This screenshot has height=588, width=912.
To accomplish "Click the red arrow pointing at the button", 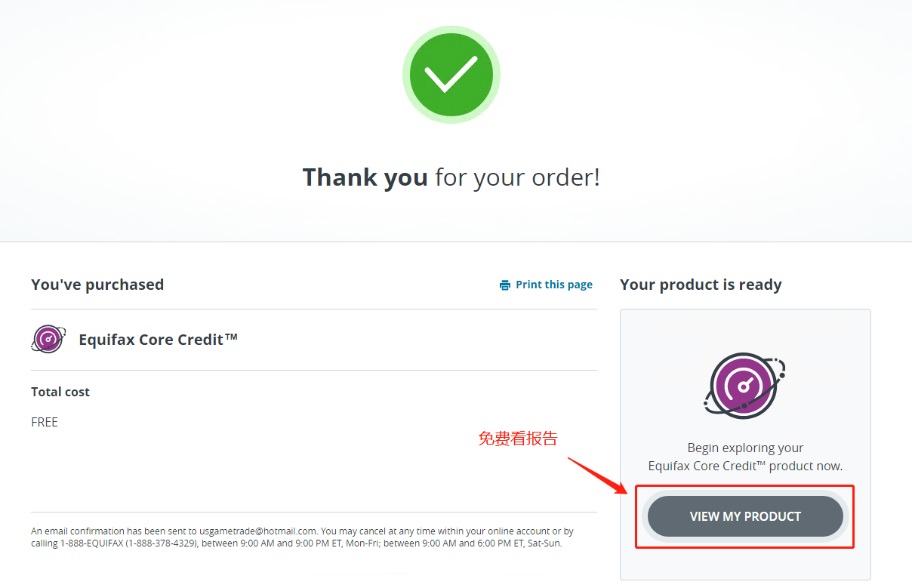I will pos(599,475).
